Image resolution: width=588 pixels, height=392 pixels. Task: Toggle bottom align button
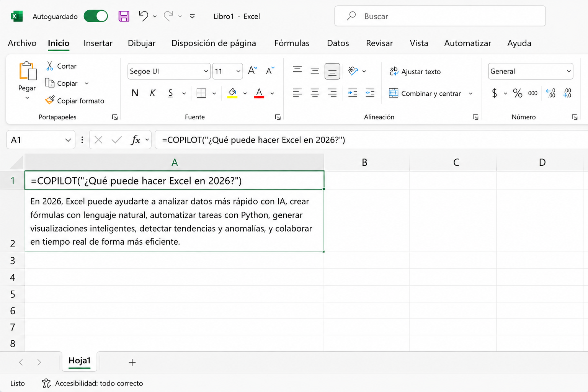click(x=332, y=71)
